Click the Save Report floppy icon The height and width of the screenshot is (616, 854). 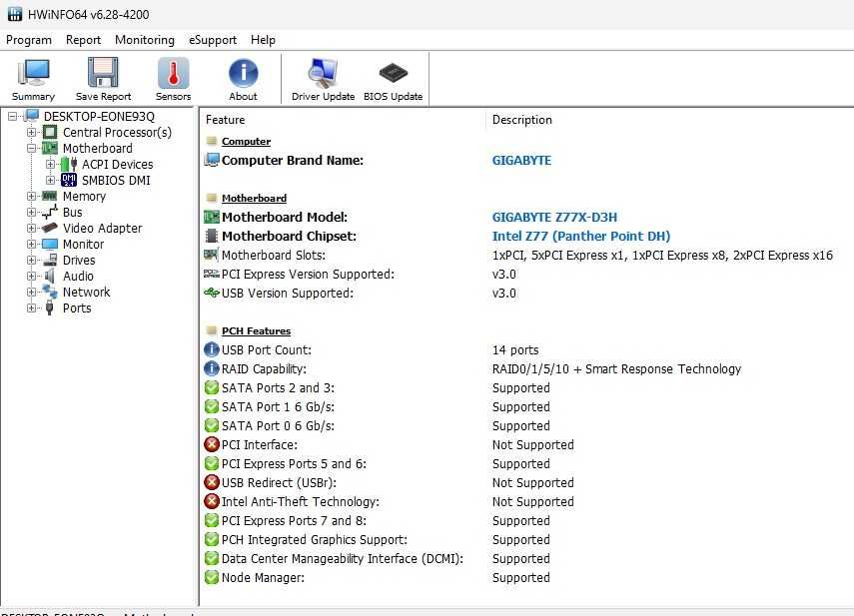[x=103, y=72]
